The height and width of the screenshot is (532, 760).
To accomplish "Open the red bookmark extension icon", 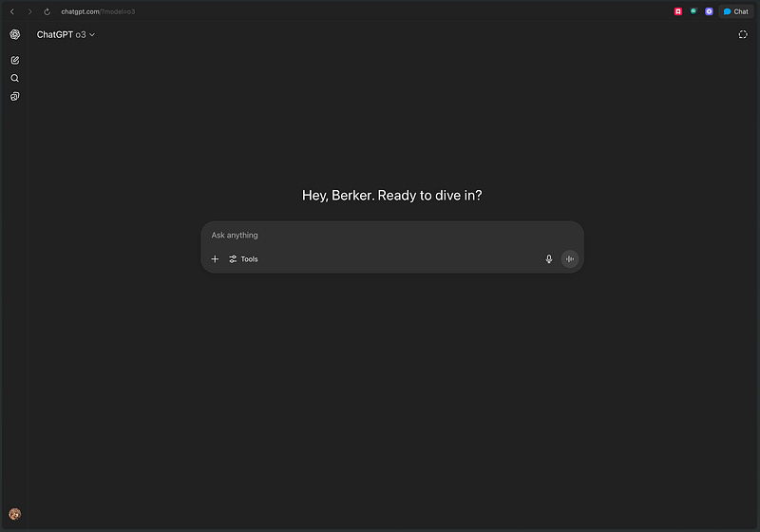I will tap(678, 11).
